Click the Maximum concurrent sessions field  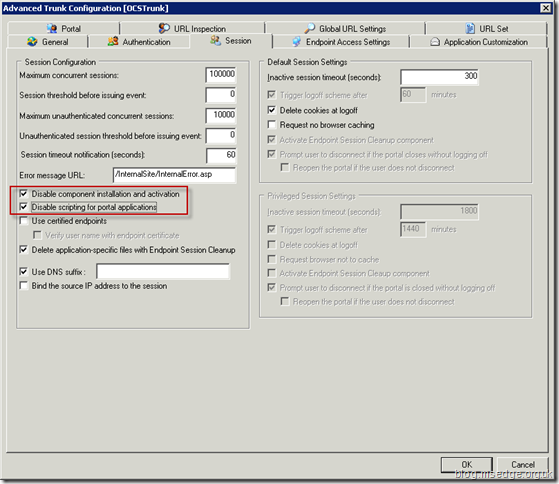[x=221, y=75]
